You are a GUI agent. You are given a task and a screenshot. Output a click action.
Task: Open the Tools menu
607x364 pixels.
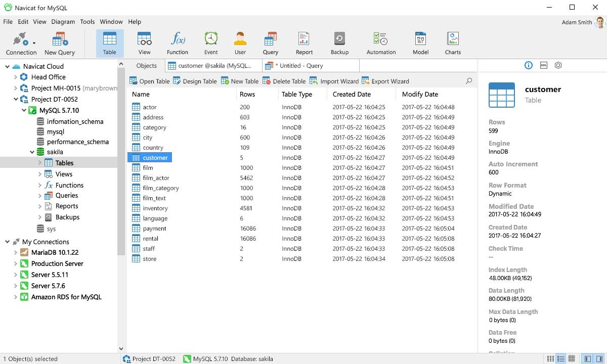pos(87,22)
